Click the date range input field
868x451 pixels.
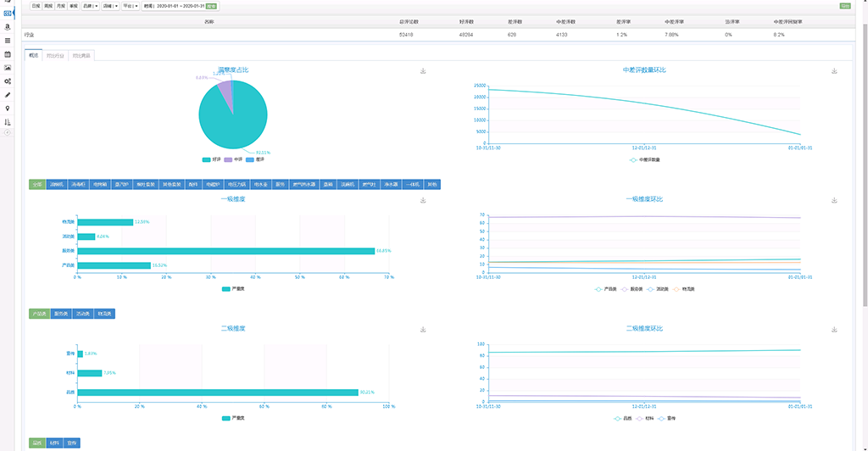pos(180,5)
